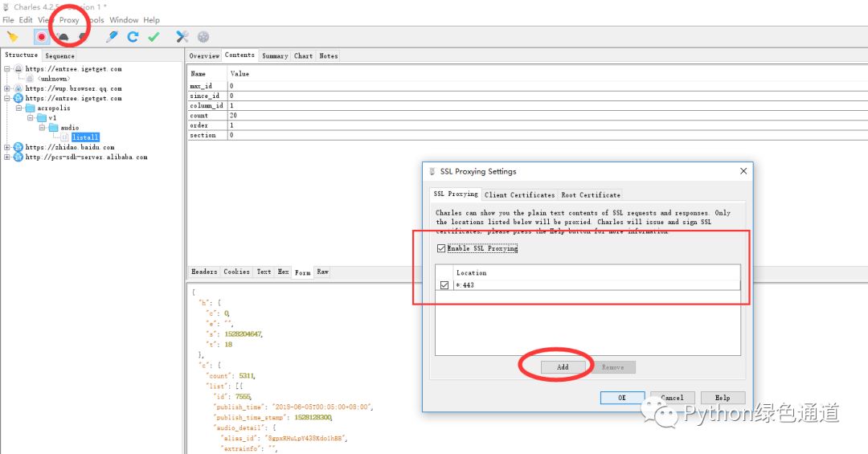Click the blue Repeat request arrow icon

pos(133,37)
